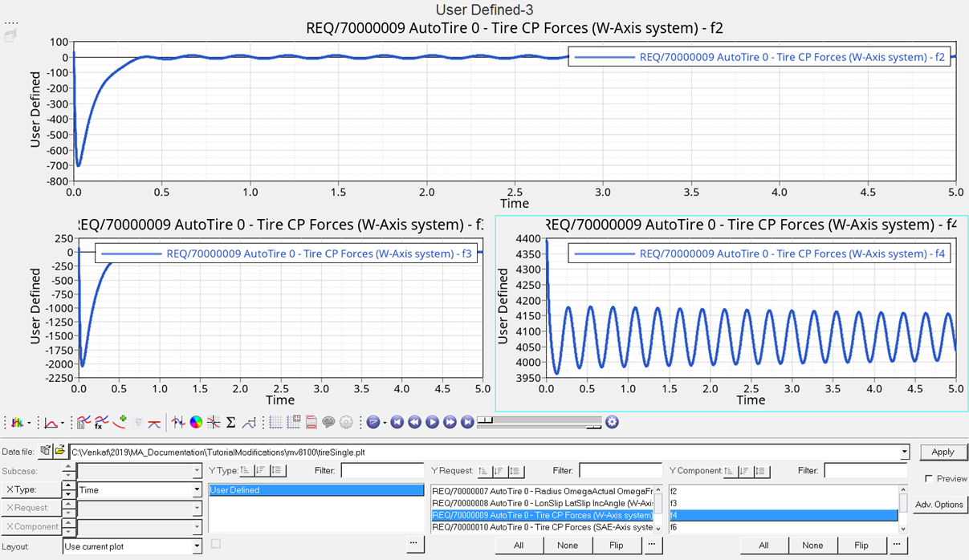This screenshot has height=560, width=969.
Task: Open the curve attributes panel icon
Action: pos(83,422)
